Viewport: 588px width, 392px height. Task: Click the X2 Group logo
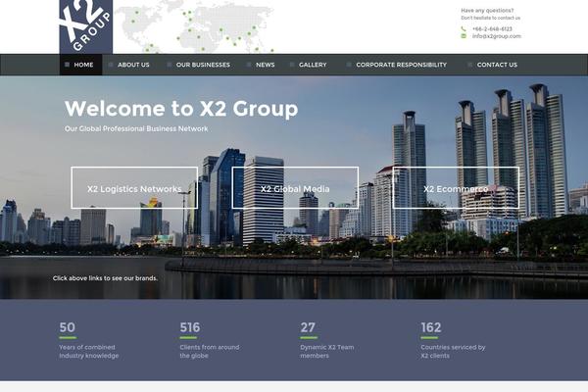pos(86,26)
